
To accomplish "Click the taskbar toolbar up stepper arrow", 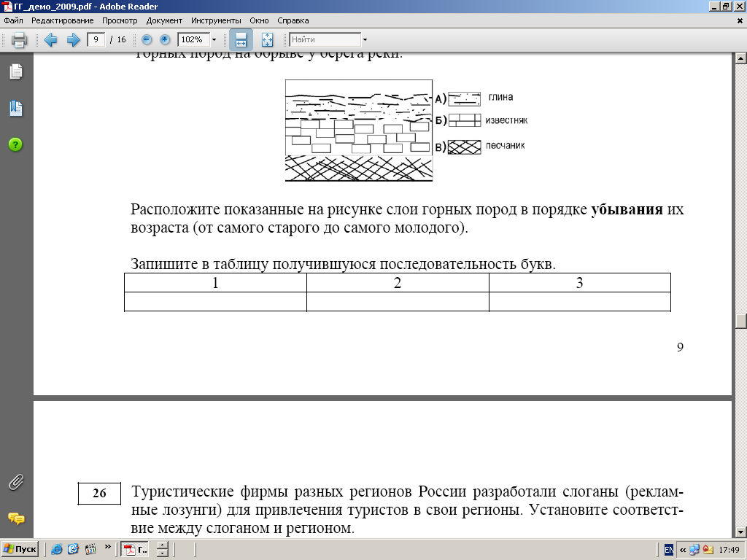I will [x=163, y=545].
